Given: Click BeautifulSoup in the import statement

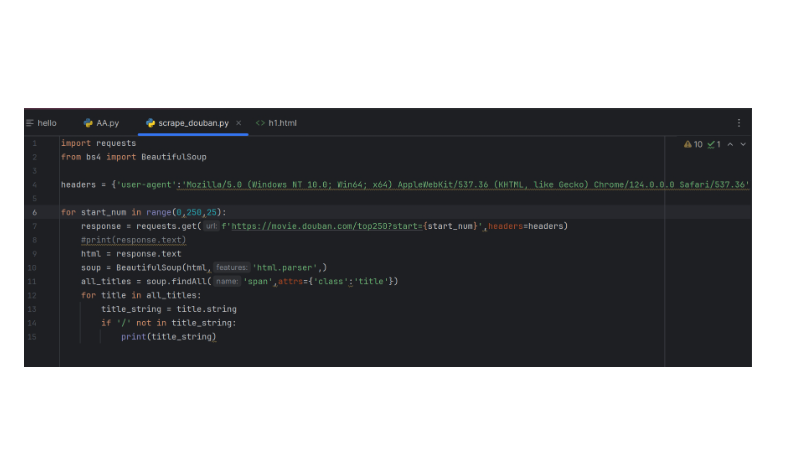Looking at the screenshot, I should click(x=173, y=157).
